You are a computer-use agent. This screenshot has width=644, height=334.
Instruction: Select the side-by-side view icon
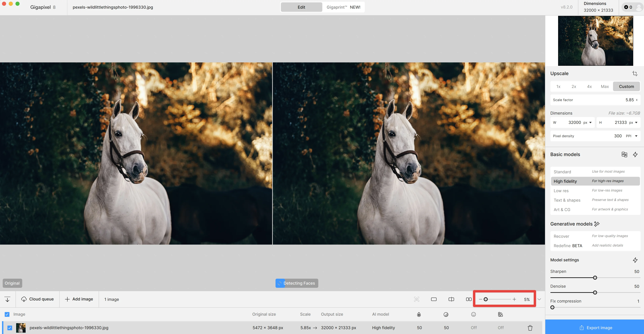click(469, 299)
